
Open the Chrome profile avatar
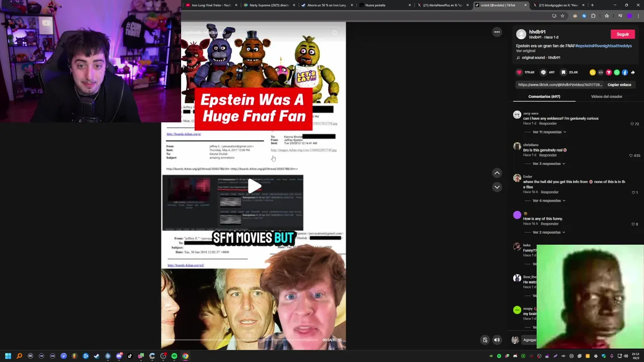point(629,16)
